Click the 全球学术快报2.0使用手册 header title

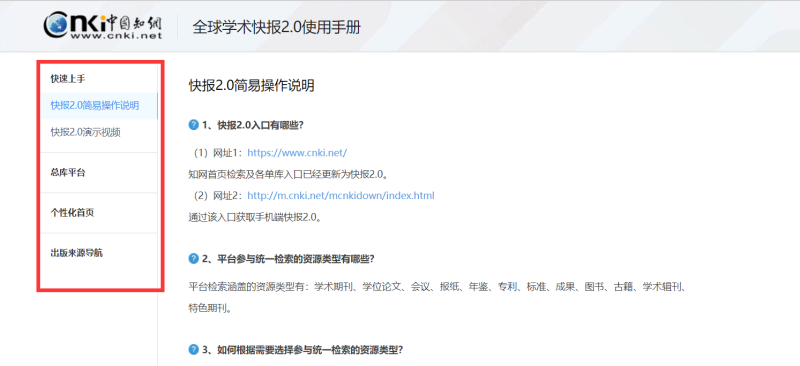pos(277,27)
